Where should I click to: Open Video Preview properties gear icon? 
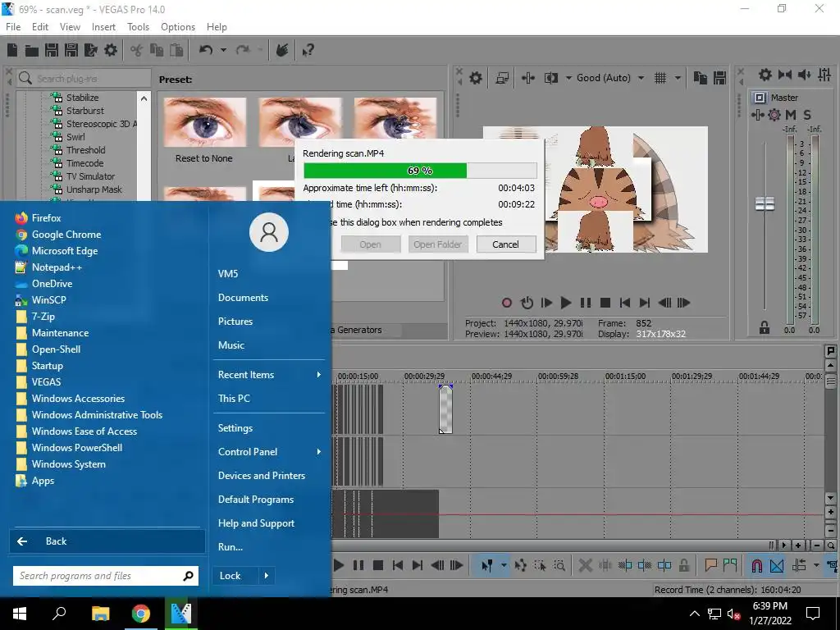click(x=476, y=78)
